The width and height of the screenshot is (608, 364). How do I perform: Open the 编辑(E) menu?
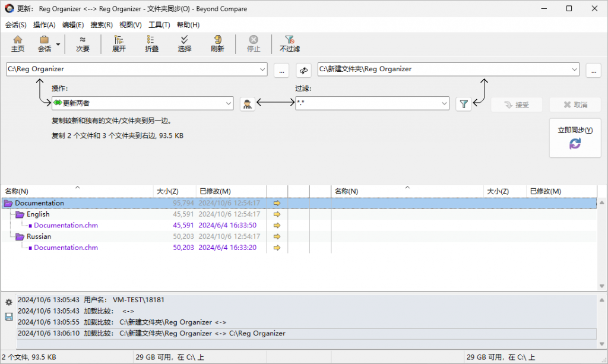click(73, 25)
